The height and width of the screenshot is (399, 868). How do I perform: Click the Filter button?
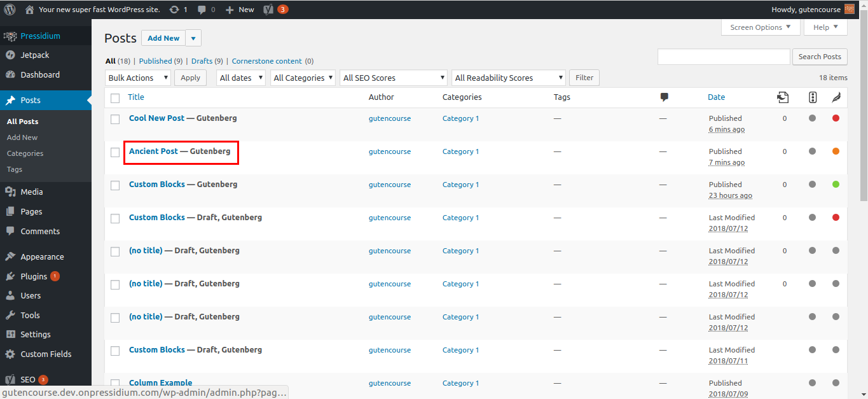tap(584, 78)
